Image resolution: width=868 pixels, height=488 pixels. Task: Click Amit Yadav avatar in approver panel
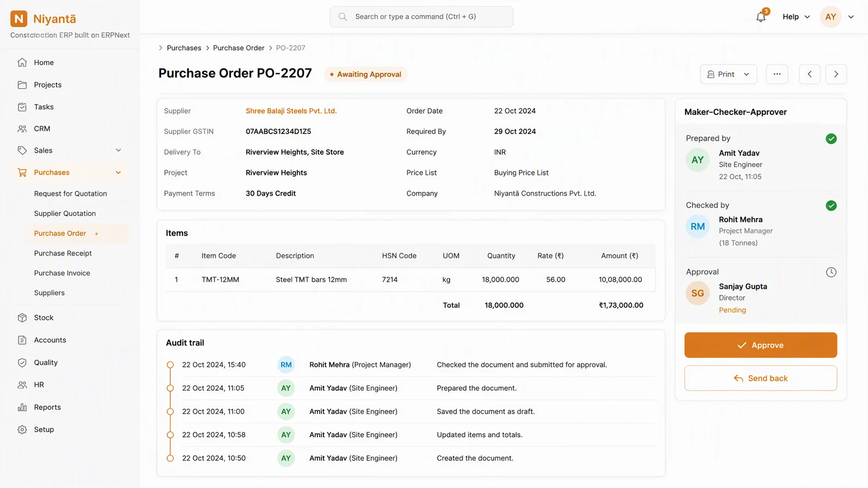pos(698,160)
